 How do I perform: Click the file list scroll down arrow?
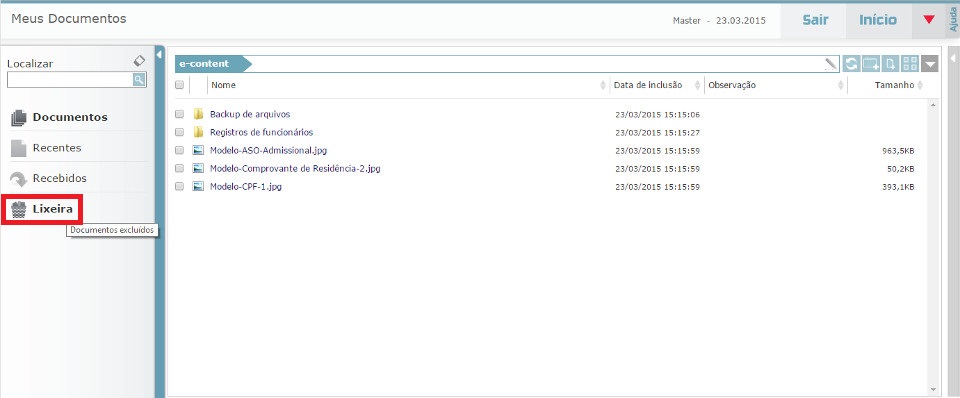(933, 389)
